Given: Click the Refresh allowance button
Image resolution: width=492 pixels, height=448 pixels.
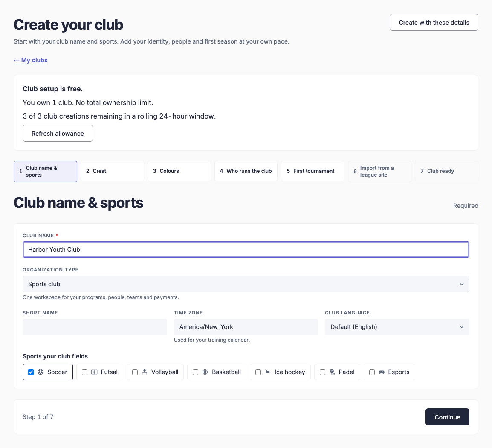Looking at the screenshot, I should pos(58,133).
